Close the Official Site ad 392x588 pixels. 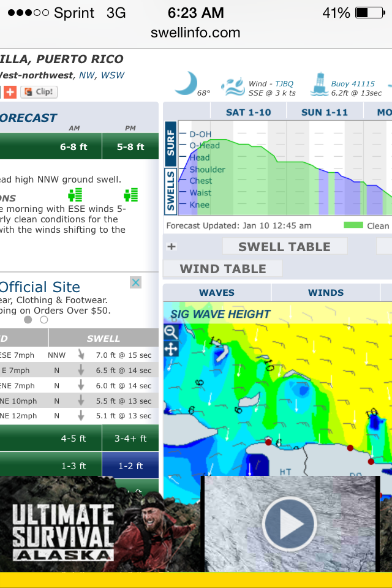(136, 282)
